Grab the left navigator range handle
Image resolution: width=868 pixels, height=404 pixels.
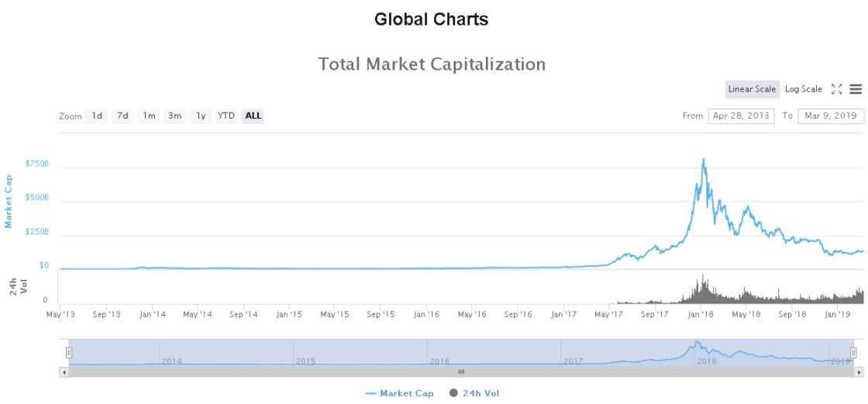(69, 353)
